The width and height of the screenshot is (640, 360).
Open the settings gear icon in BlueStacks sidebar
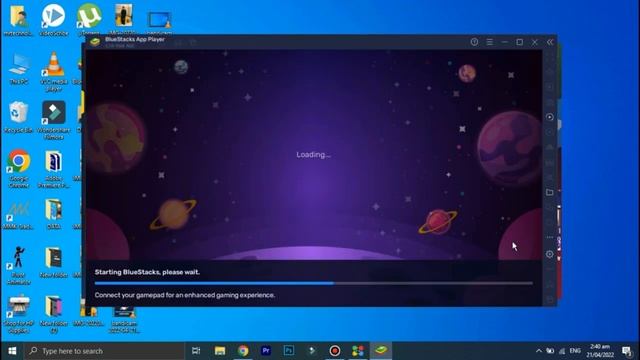(x=550, y=254)
